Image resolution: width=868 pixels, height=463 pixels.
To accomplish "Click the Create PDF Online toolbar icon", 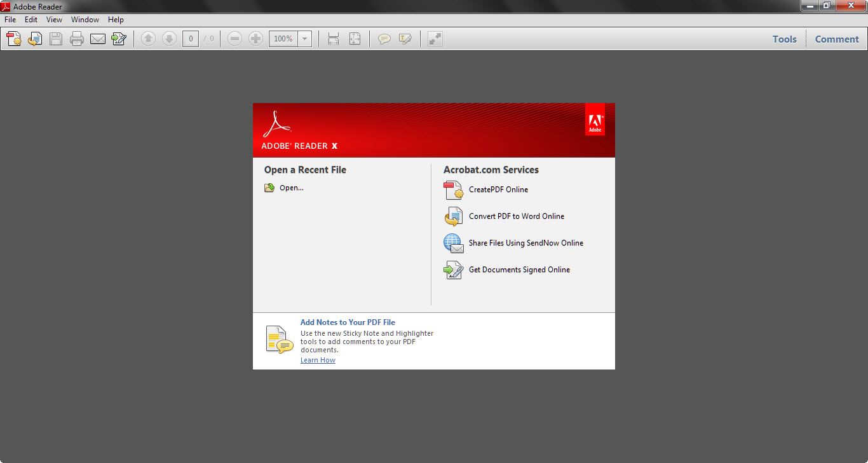I will click(14, 39).
